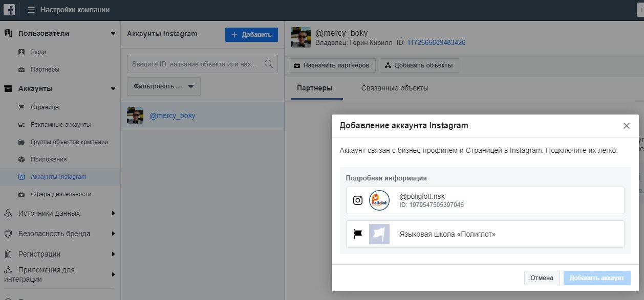Open Сфера деятельности in the sidebar
The width and height of the screenshot is (644, 300).
[61, 194]
